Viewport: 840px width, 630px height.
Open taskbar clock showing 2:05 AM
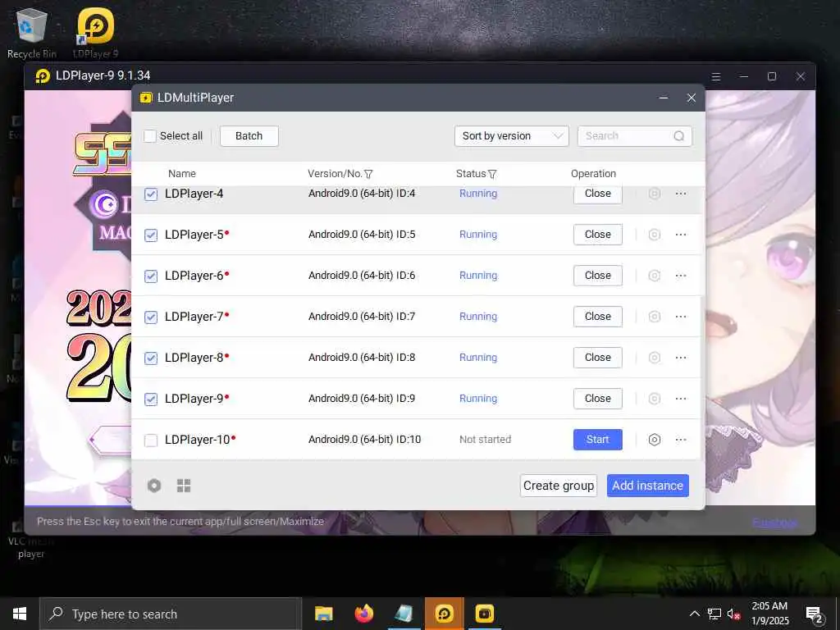(x=769, y=614)
